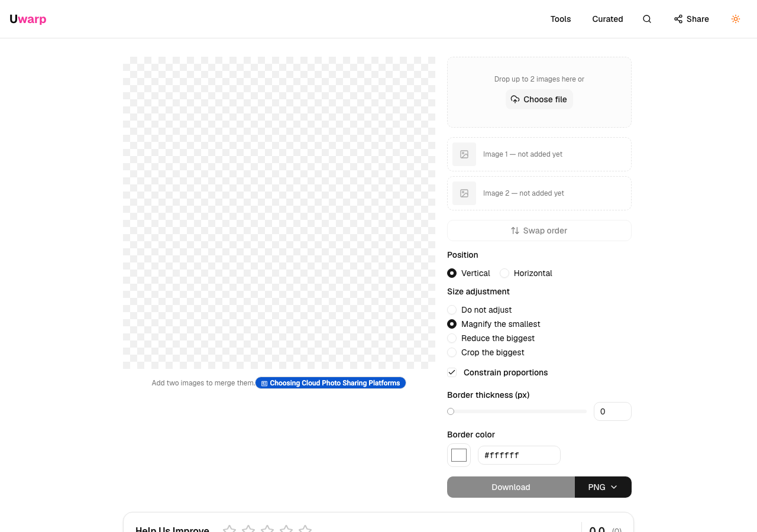Open the white border color swatch

click(x=459, y=455)
